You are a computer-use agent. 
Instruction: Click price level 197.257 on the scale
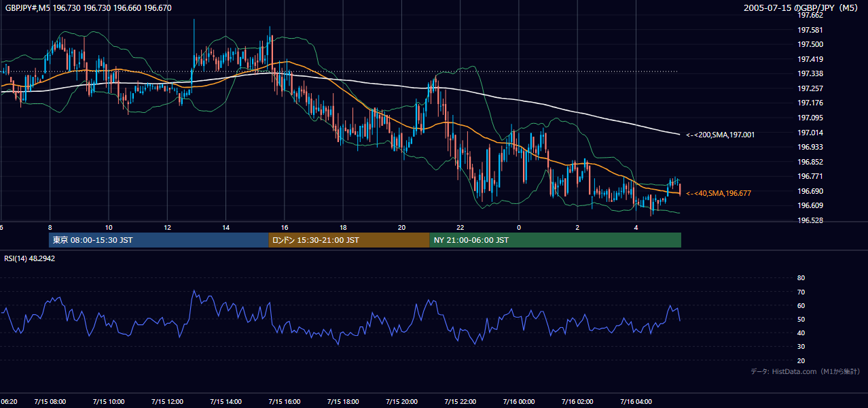[x=810, y=88]
